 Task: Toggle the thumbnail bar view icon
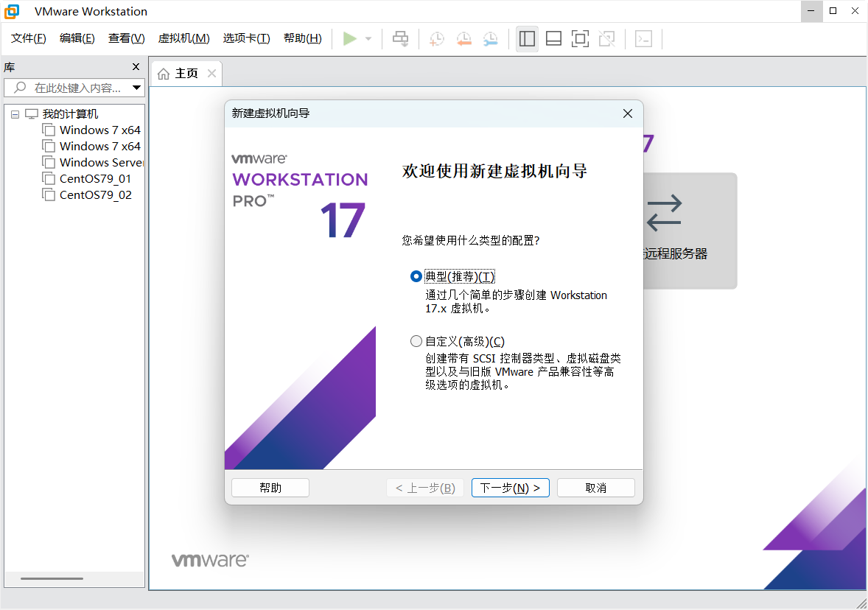(553, 39)
